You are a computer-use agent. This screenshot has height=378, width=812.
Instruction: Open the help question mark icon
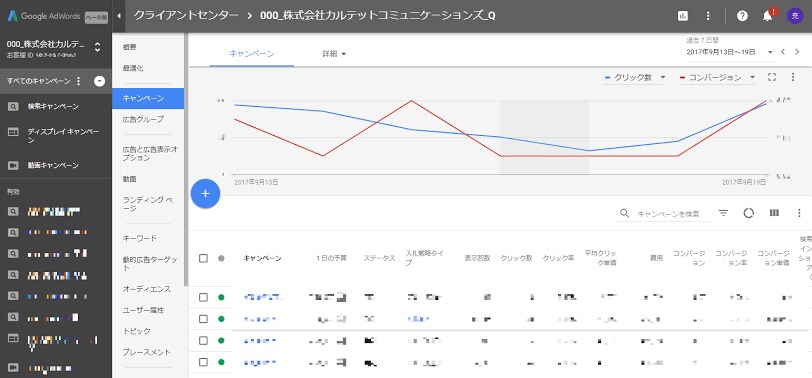742,16
